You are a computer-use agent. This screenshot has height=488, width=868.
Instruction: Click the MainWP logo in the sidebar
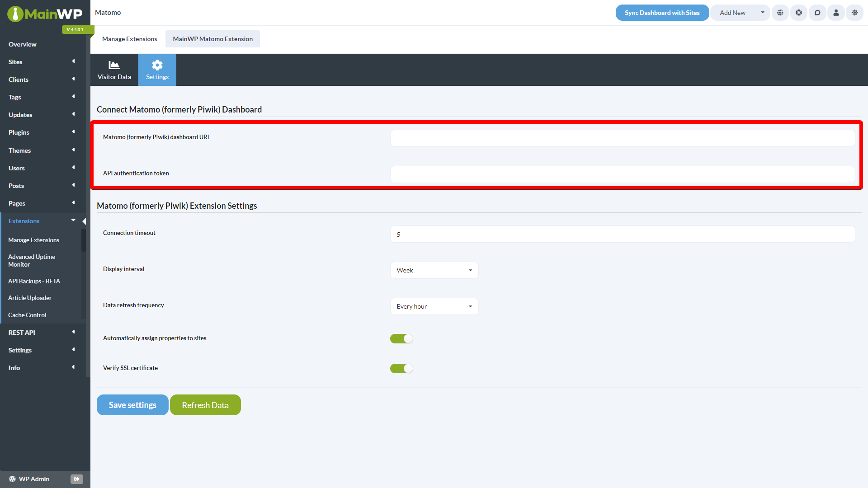[x=45, y=14]
